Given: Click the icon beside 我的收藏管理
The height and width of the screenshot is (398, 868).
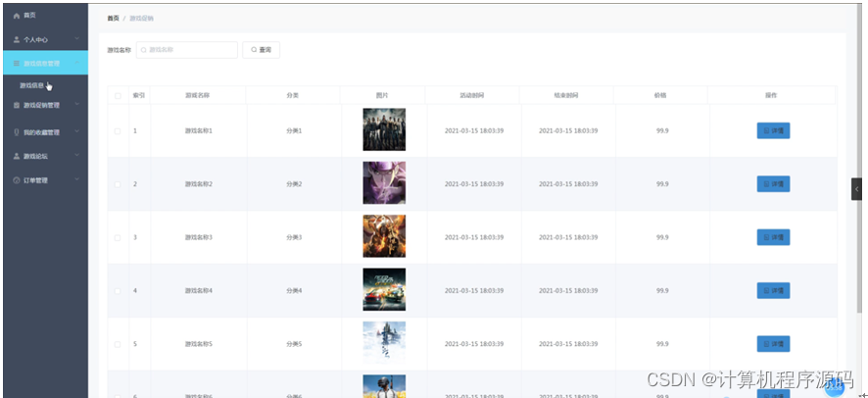Looking at the screenshot, I should coord(16,132).
